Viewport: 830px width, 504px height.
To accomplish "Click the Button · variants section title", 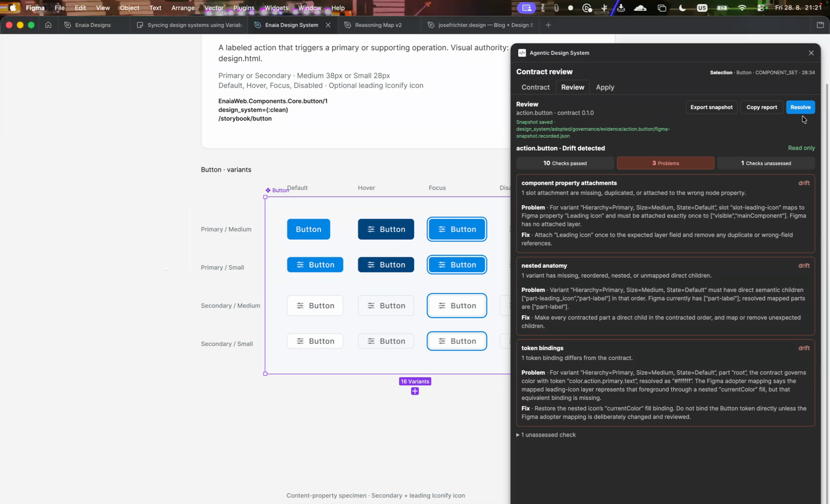I will 226,169.
